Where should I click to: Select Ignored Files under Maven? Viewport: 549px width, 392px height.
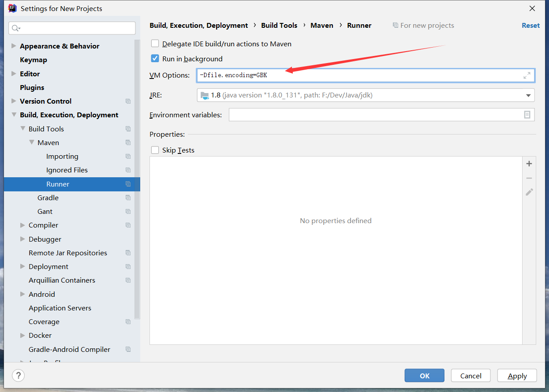[x=67, y=170]
